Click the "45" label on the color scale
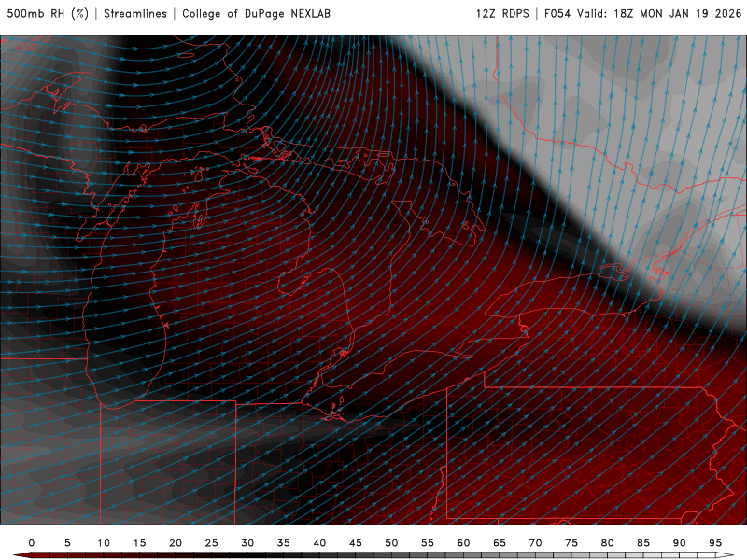Screen dimensions: 747x560 [356, 543]
